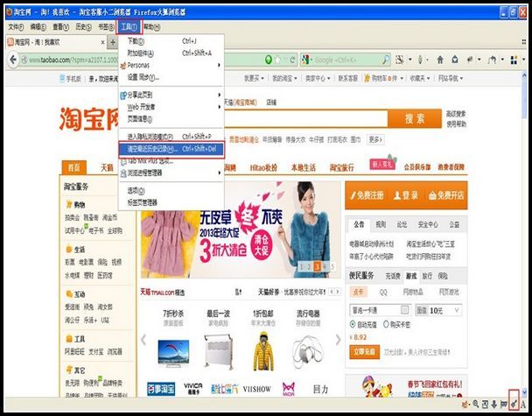This screenshot has height=416, width=532.
Task: Click the fur coat promotional banner
Action: 241,230
